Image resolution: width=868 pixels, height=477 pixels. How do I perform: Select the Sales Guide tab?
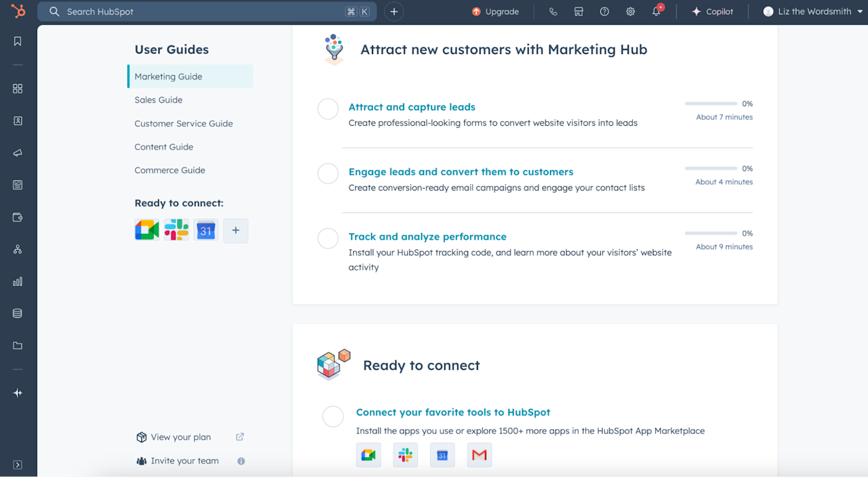point(158,100)
